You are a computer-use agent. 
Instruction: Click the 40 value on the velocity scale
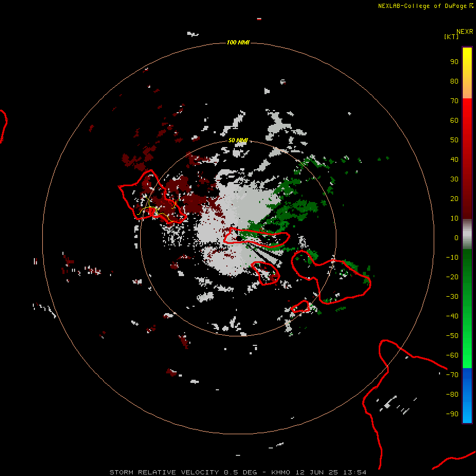tap(454, 160)
